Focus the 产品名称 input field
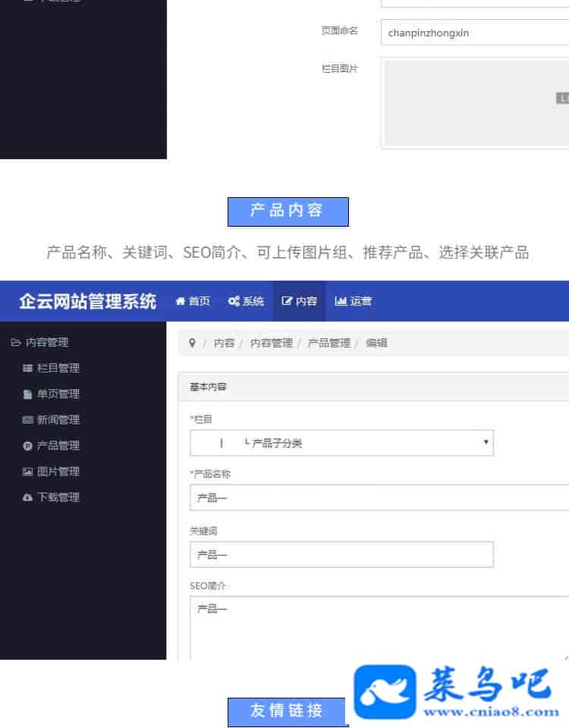Image resolution: width=569 pixels, height=728 pixels. [379, 497]
